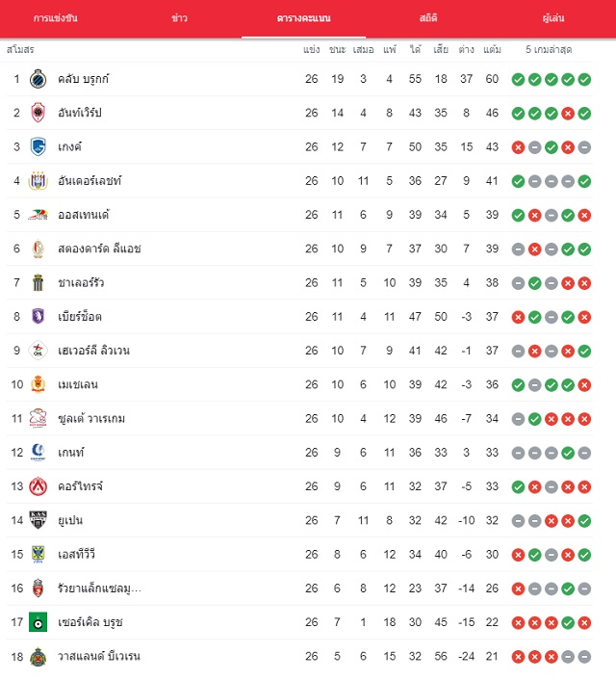Image resolution: width=616 pixels, height=680 pixels.
Task: Open the วาสแลนด์ บีเวเรน team link
Action: pyautogui.click(x=99, y=656)
